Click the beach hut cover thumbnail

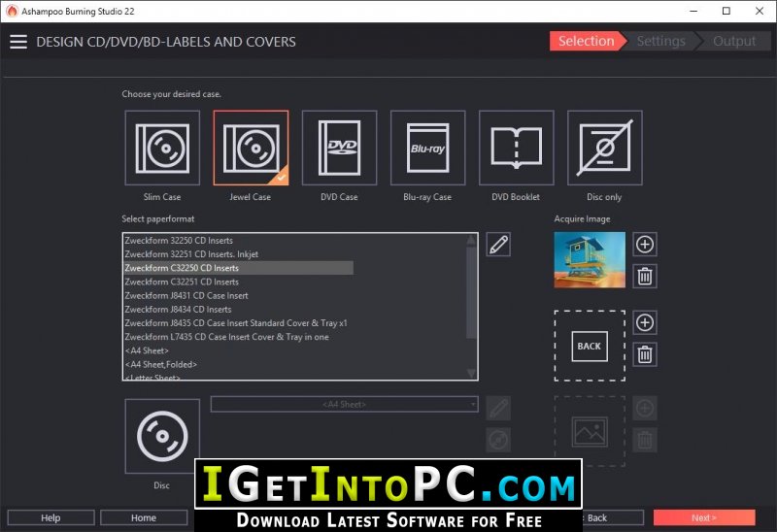tap(590, 260)
